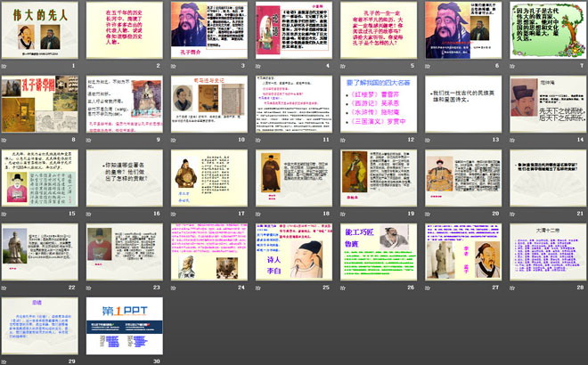Open slide 9 thumbnail with Confucius quotes
This screenshot has width=588, height=365.
[125, 104]
